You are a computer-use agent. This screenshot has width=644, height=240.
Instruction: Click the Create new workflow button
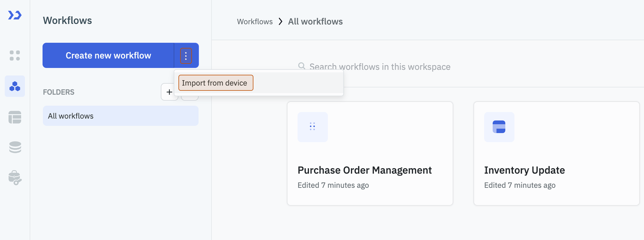pyautogui.click(x=108, y=55)
